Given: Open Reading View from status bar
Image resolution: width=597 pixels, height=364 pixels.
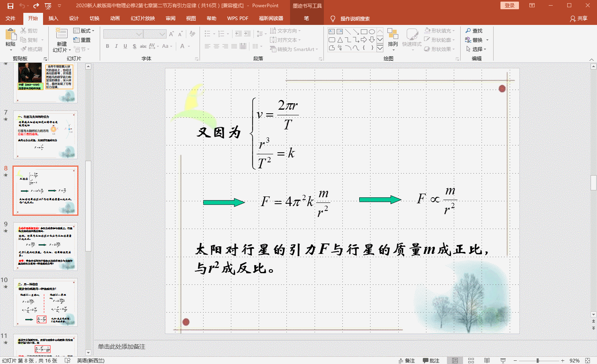Looking at the screenshot, I should (x=487, y=360).
